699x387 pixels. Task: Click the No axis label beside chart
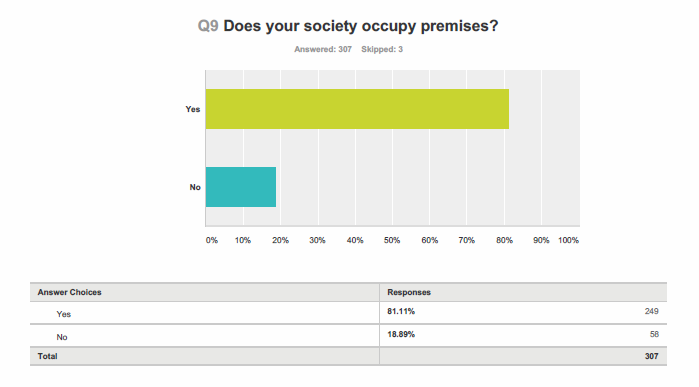[195, 187]
